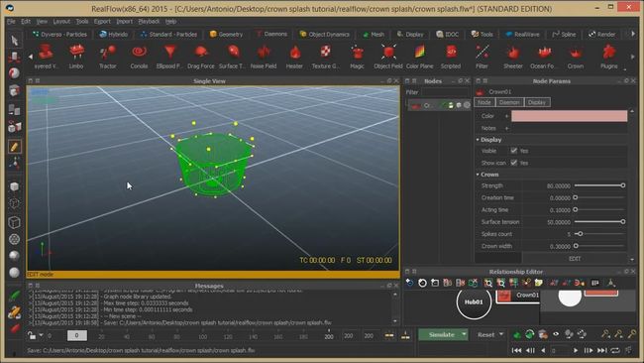Click the pink Color swatch
This screenshot has height=363, width=644.
[x=569, y=116]
